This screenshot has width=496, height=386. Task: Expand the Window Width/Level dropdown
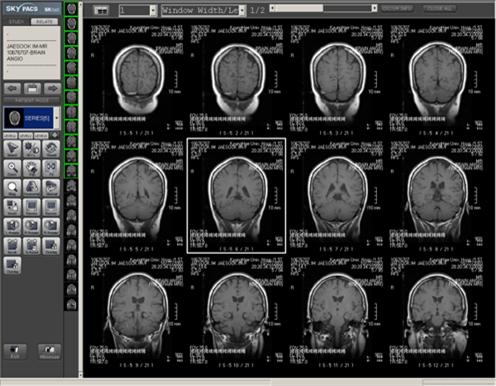(242, 10)
